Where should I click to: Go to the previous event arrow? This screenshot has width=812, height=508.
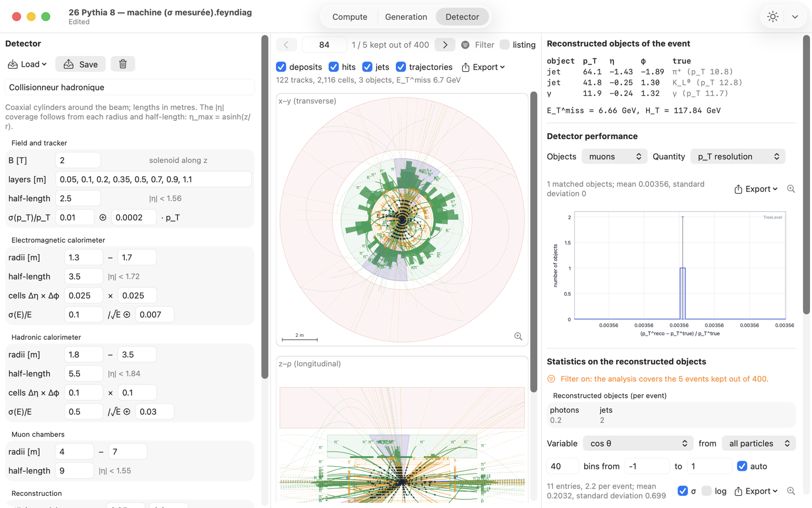point(286,45)
